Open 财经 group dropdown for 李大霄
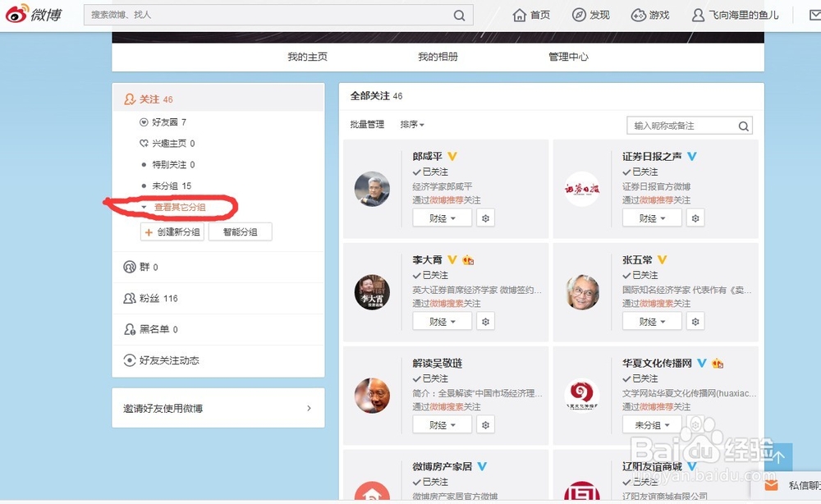 click(443, 321)
